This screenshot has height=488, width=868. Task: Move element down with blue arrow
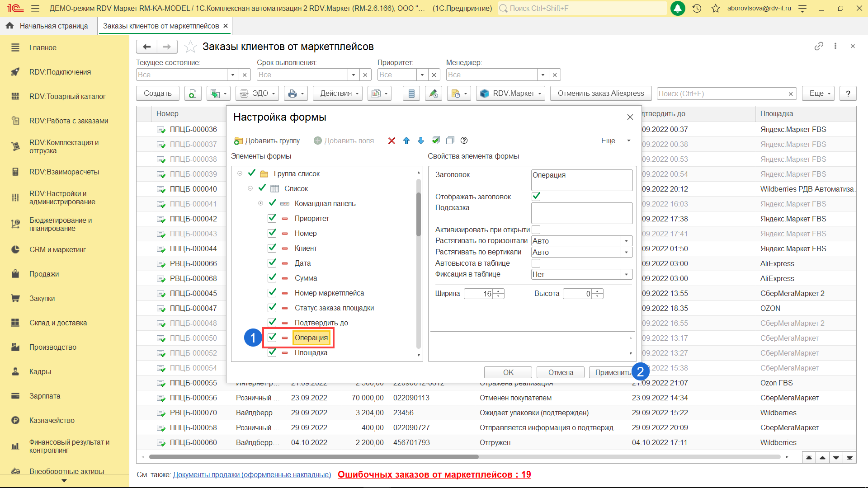click(x=421, y=141)
